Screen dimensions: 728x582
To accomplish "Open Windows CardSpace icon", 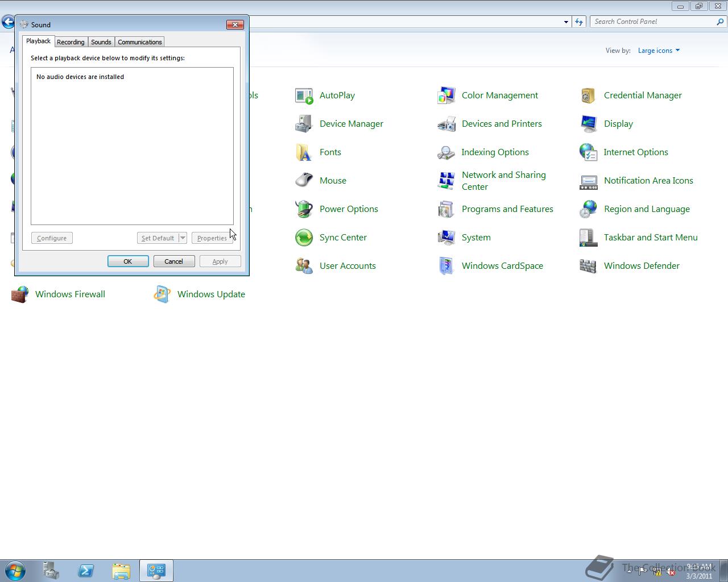I will [x=446, y=266].
